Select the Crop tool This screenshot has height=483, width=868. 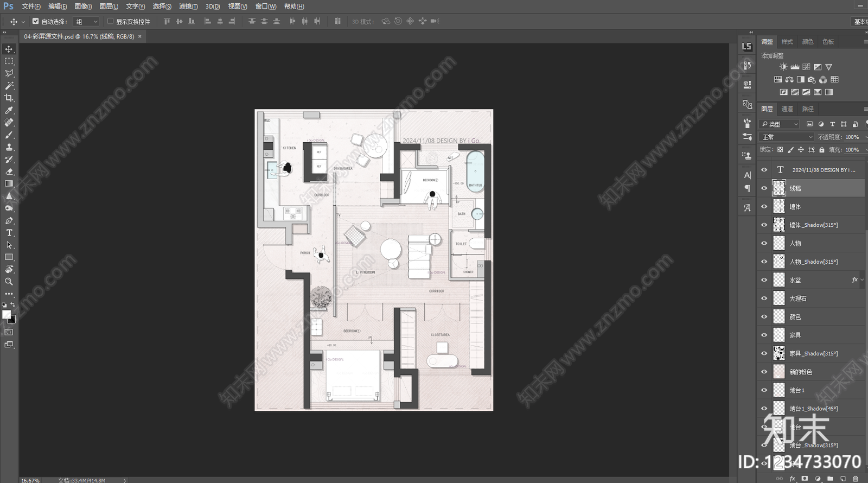click(x=9, y=98)
